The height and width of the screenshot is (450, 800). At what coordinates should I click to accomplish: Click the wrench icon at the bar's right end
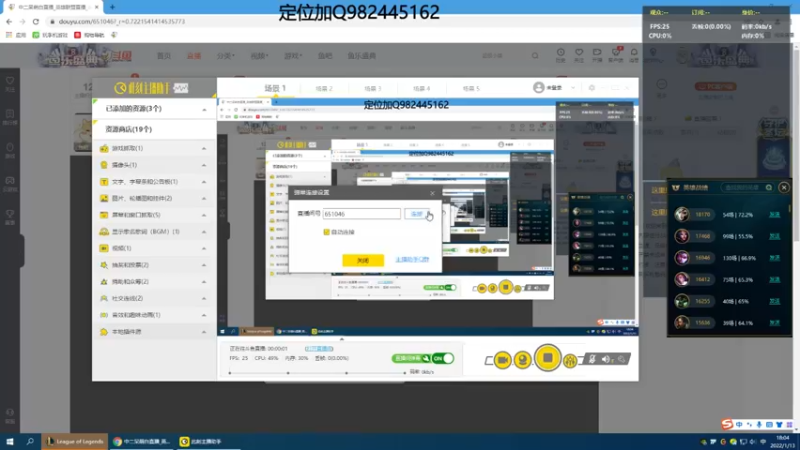621,359
